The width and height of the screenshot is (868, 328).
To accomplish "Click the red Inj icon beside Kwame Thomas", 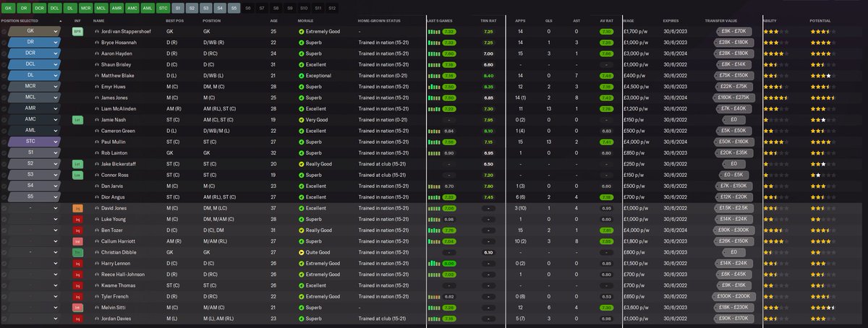I will tap(77, 285).
